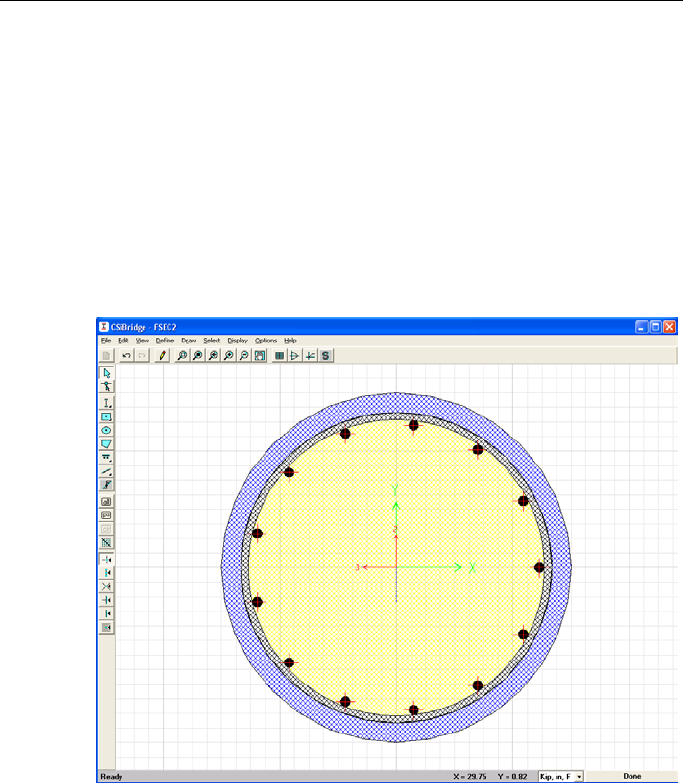Activate the Pan hand tool
The height and width of the screenshot is (783, 683).
[x=260, y=356]
